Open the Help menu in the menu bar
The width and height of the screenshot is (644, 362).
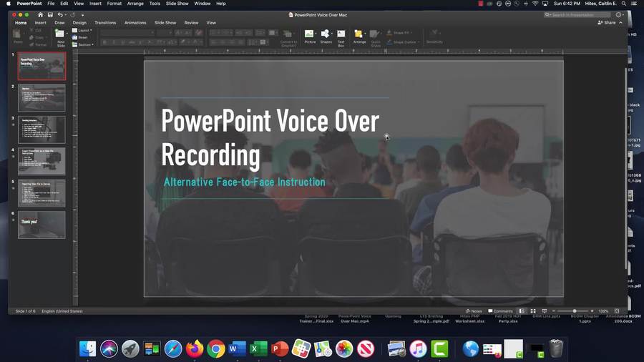pos(221,4)
